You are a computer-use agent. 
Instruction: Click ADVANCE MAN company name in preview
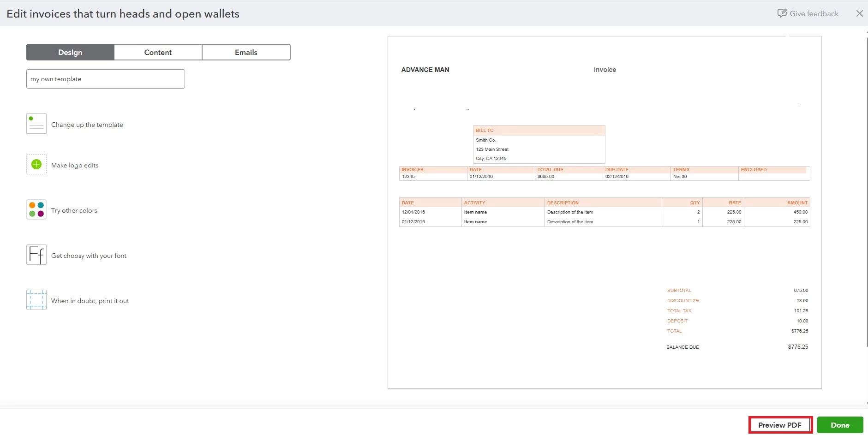click(x=425, y=70)
